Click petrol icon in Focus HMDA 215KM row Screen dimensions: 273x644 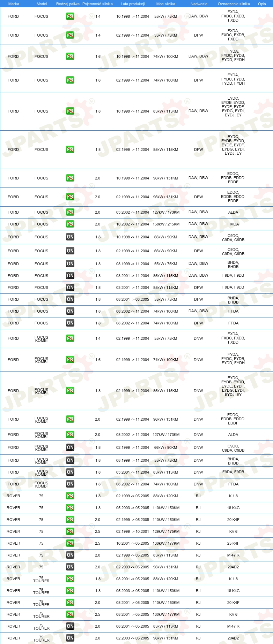(70, 224)
